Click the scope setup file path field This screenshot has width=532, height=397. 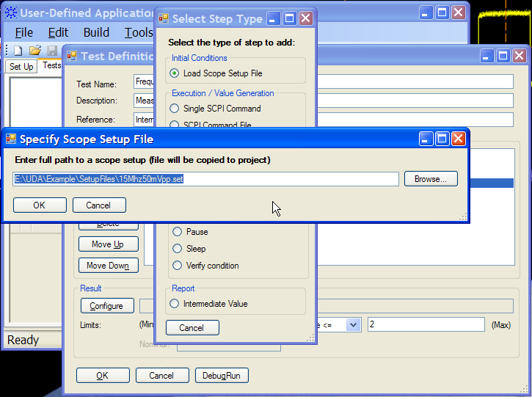coord(205,179)
